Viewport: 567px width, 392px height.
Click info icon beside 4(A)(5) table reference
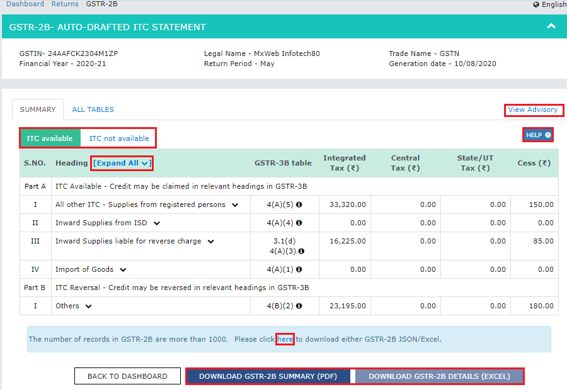click(299, 205)
